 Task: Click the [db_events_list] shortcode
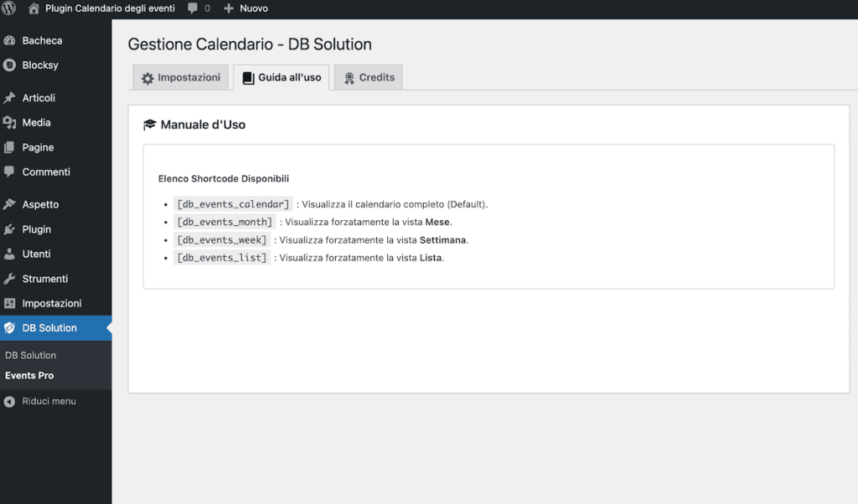click(221, 258)
